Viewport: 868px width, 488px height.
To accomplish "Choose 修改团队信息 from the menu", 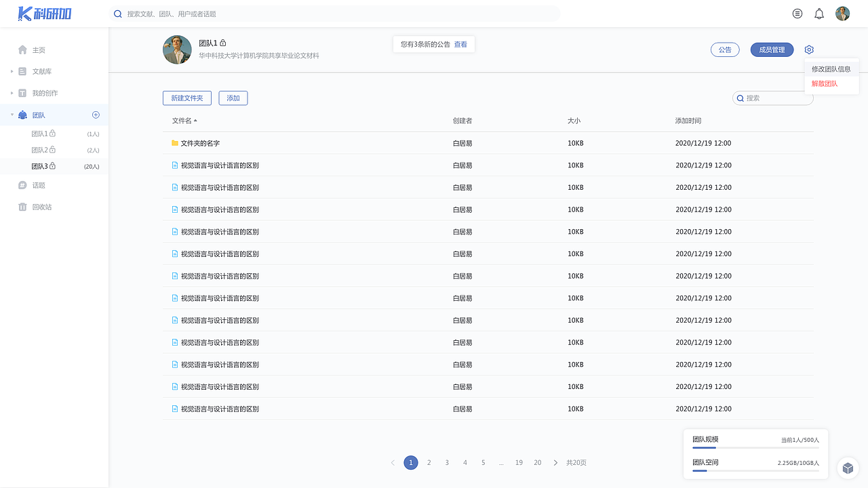I will pyautogui.click(x=831, y=69).
